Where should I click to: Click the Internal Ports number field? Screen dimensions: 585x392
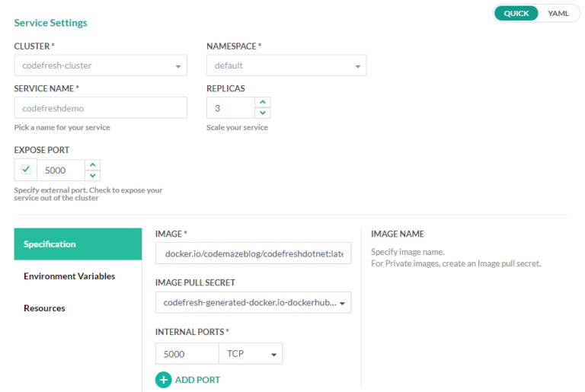(187, 354)
